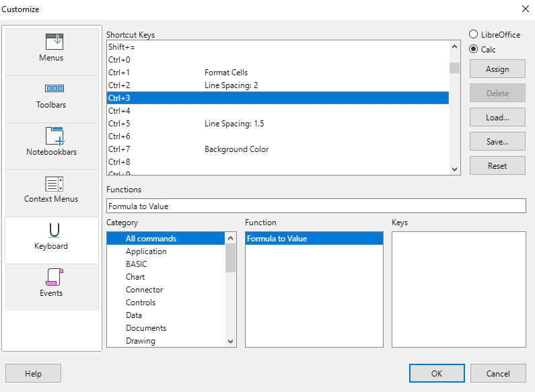The height and width of the screenshot is (392, 535).
Task: Select the Calc radio button
Action: click(x=473, y=49)
